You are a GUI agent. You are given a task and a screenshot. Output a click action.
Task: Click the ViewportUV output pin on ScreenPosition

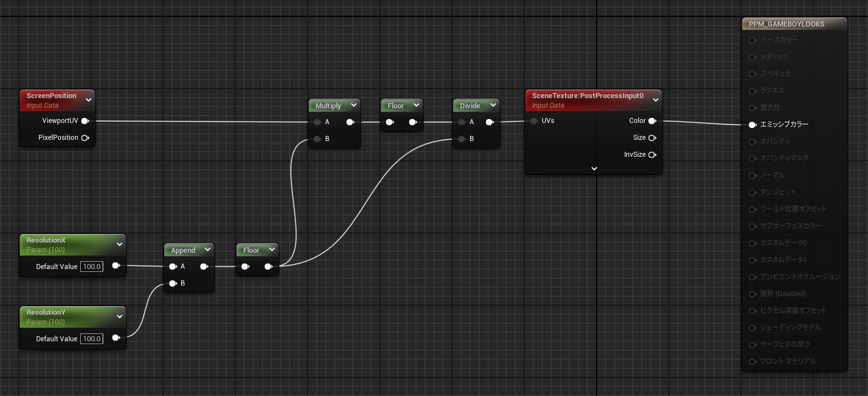(x=85, y=121)
